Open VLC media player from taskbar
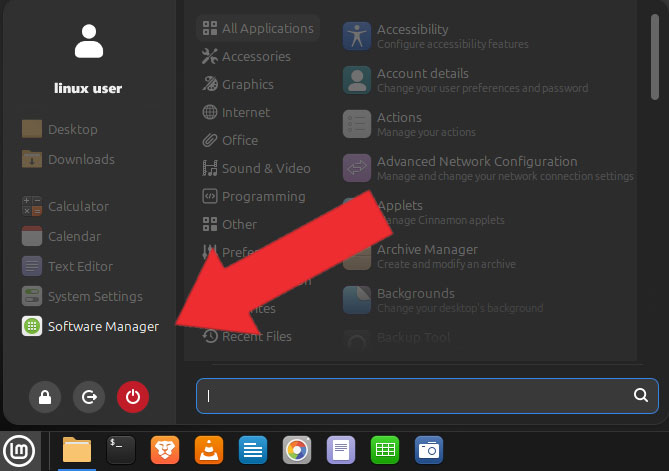This screenshot has height=471, width=669. point(209,450)
